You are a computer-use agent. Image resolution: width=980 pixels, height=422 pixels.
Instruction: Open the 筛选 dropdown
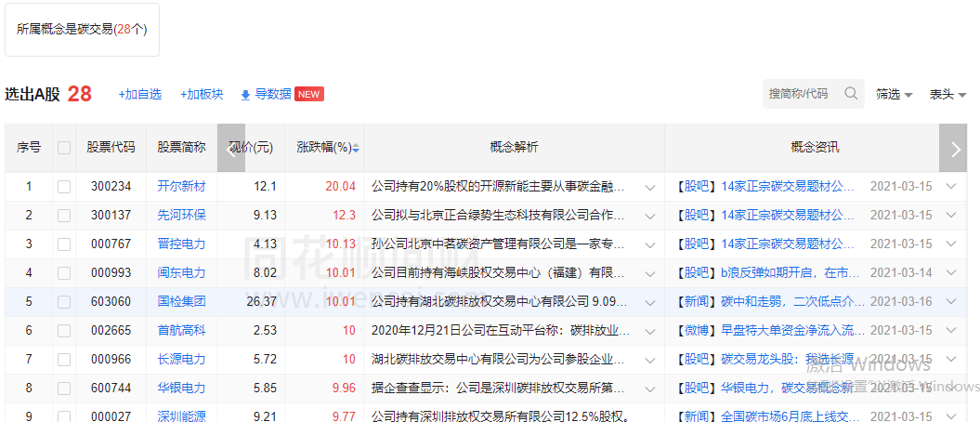tap(894, 95)
